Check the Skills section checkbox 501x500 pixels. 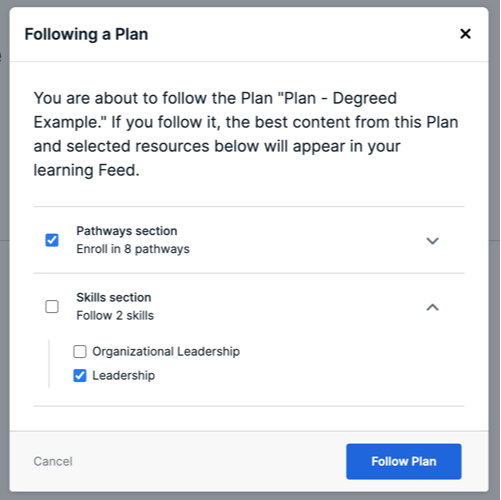pyautogui.click(x=52, y=306)
